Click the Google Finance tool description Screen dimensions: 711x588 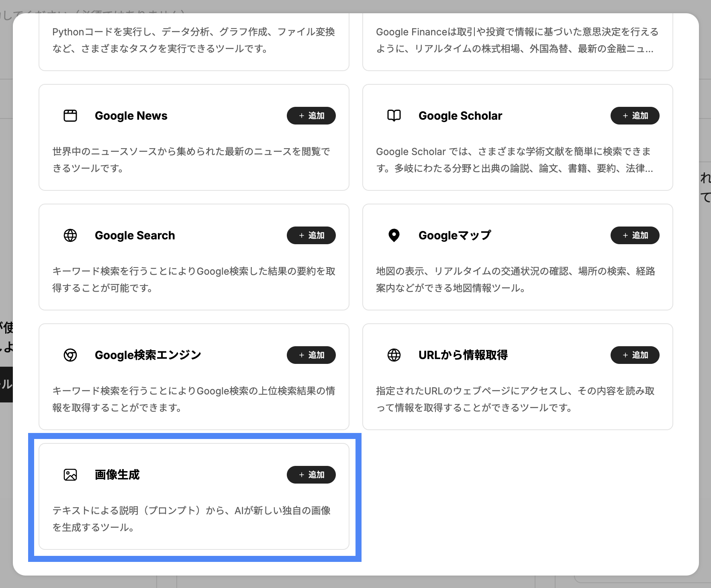pyautogui.click(x=517, y=40)
